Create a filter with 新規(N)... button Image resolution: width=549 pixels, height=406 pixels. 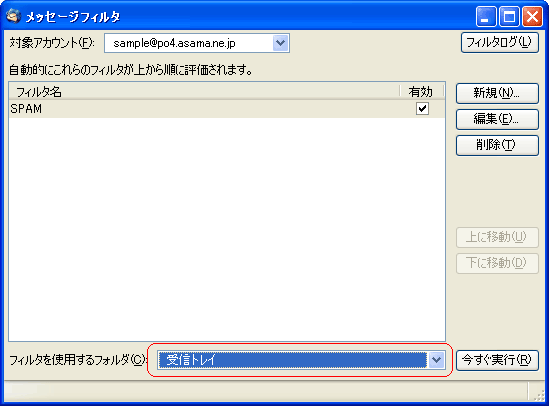[497, 93]
